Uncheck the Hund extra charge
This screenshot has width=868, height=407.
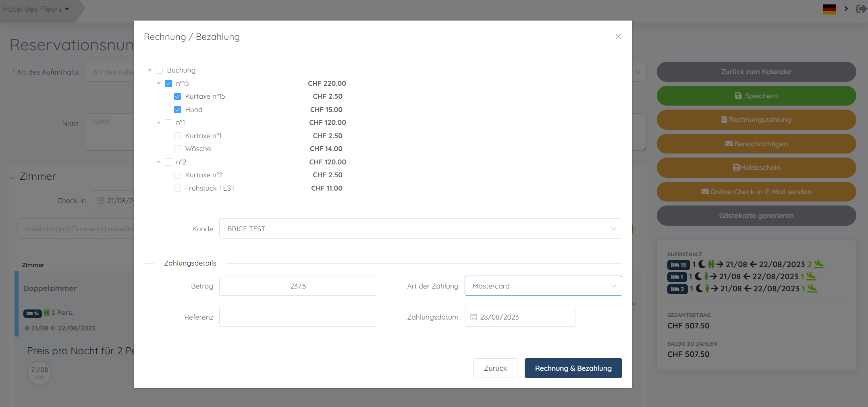(178, 110)
